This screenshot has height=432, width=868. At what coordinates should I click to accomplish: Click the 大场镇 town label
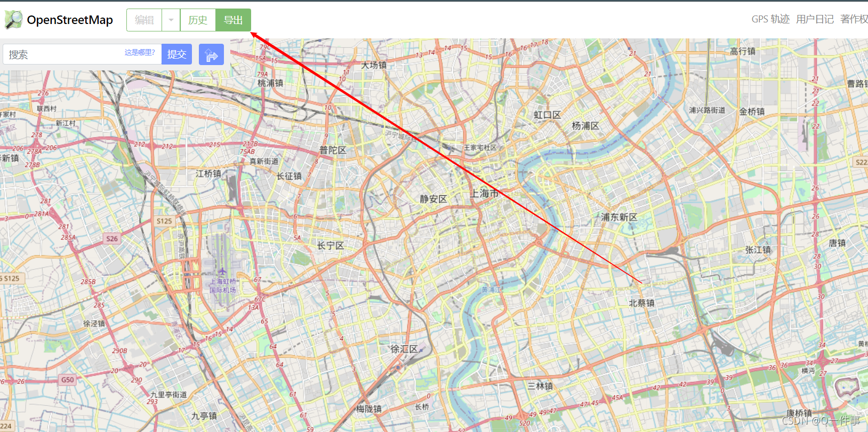374,65
